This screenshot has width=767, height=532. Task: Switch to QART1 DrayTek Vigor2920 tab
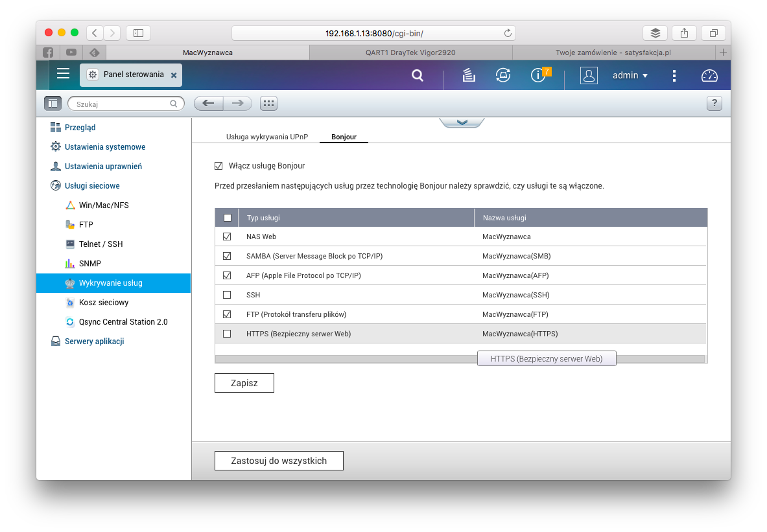coord(411,52)
